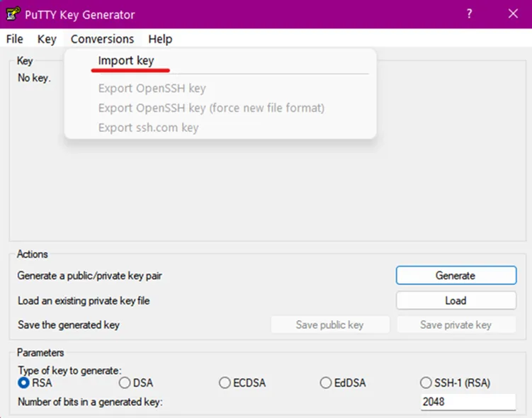
Task: Select the DSA key type radio button
Action: 125,383
